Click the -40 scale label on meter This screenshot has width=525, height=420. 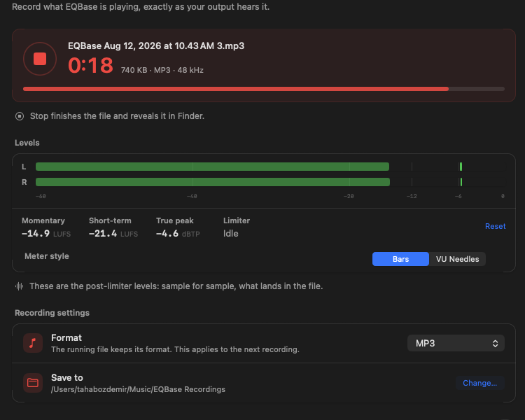click(192, 196)
